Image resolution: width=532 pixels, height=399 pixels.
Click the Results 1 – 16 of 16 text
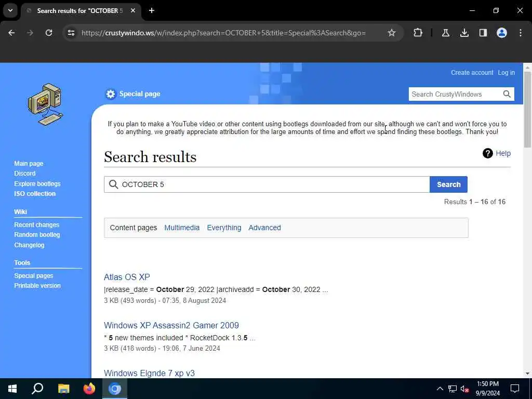(x=475, y=202)
